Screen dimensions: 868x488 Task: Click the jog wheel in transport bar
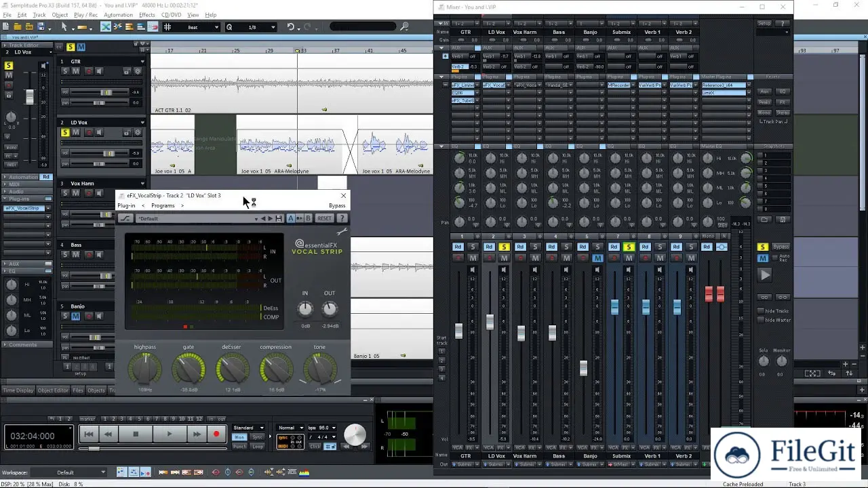[355, 434]
